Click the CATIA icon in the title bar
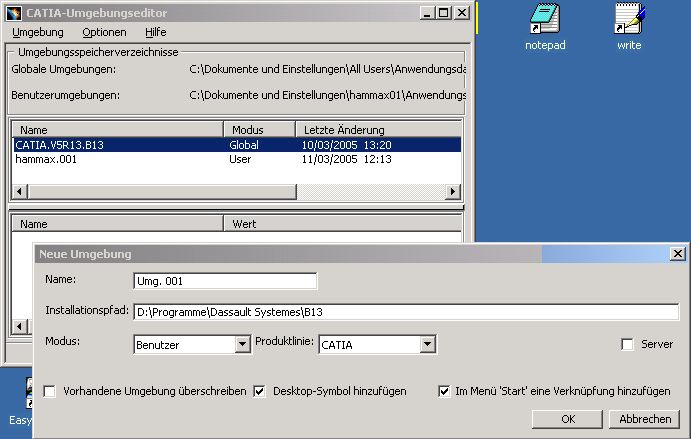691x439 pixels. point(14,13)
